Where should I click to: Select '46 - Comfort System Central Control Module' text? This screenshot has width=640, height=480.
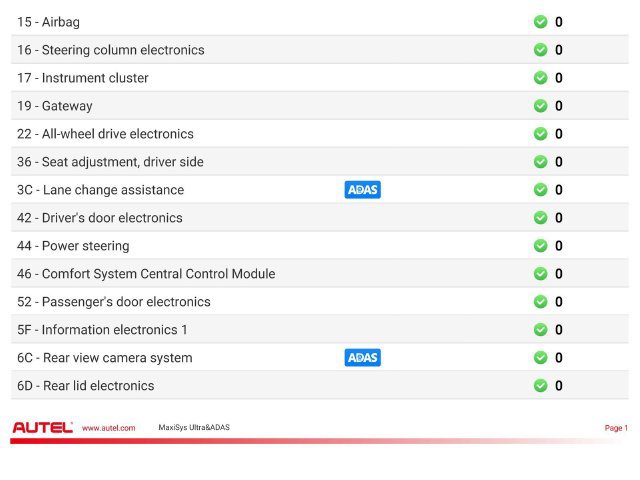pos(146,274)
